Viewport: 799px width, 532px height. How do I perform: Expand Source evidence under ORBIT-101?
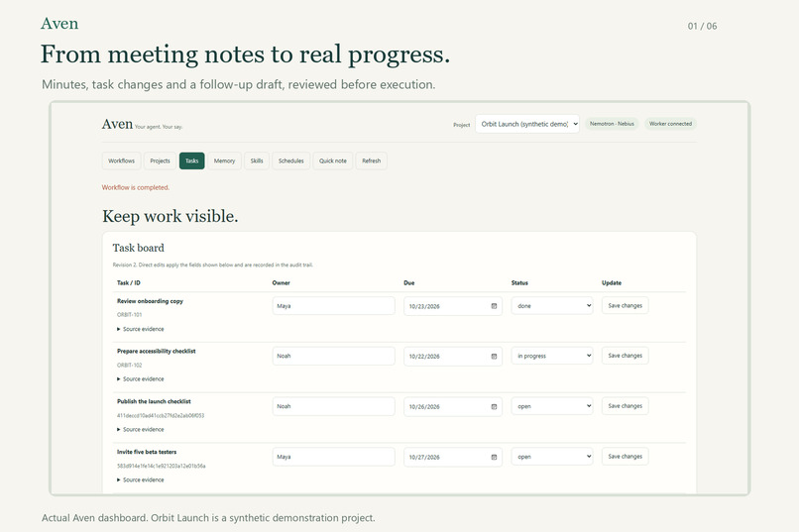pyautogui.click(x=141, y=329)
